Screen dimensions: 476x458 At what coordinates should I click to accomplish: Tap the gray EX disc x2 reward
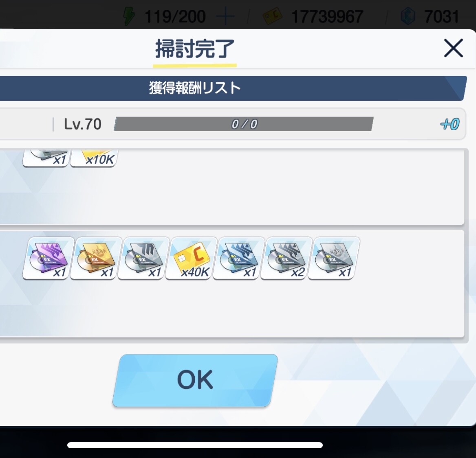point(286,258)
